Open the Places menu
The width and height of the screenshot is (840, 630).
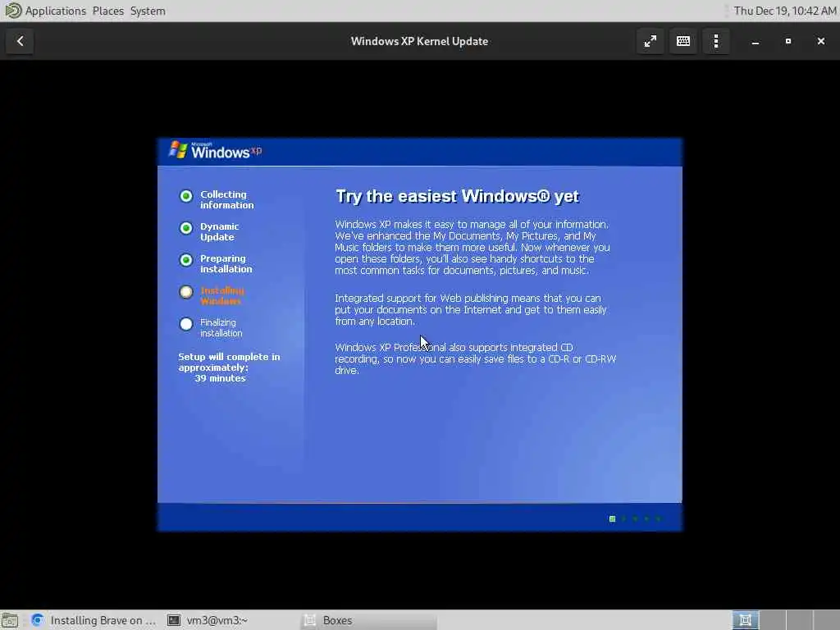(x=107, y=11)
